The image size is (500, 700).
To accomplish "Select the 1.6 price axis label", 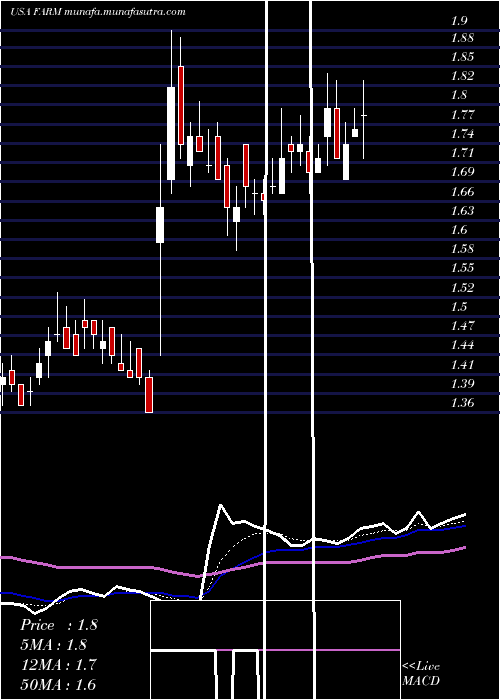I will point(458,229).
